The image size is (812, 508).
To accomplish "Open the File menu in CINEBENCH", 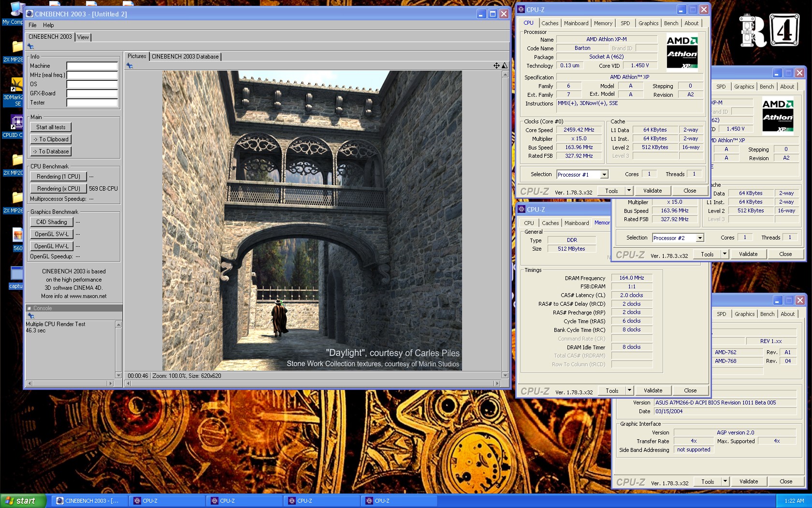I will (x=32, y=25).
